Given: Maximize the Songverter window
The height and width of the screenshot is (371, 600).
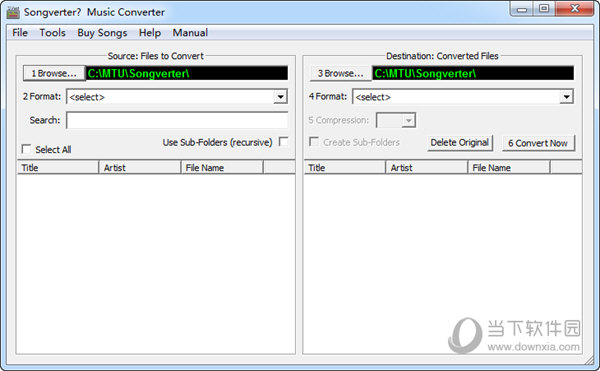Looking at the screenshot, I should click(x=544, y=9).
